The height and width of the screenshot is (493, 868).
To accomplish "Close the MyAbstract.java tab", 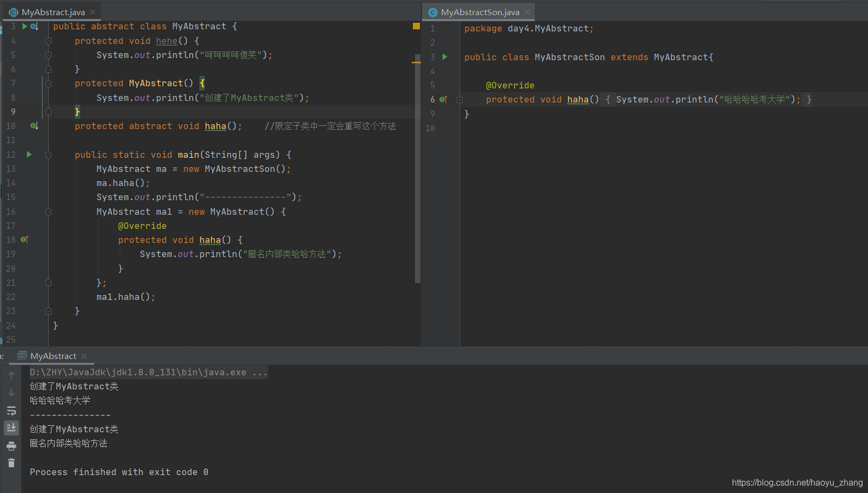I will pos(93,12).
